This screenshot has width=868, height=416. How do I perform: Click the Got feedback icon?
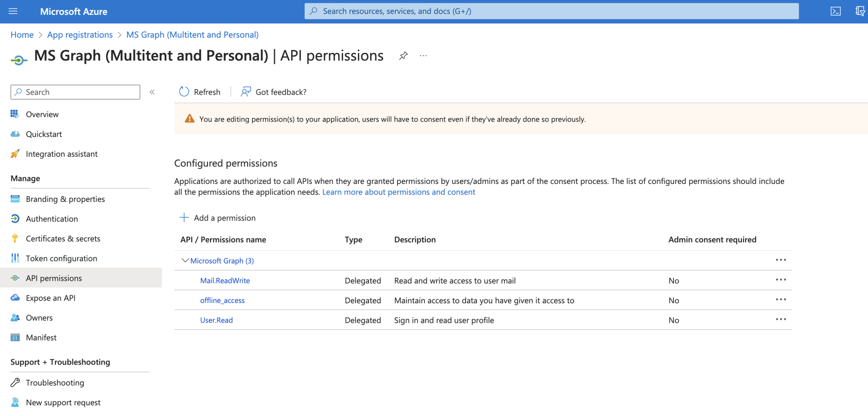click(x=246, y=92)
